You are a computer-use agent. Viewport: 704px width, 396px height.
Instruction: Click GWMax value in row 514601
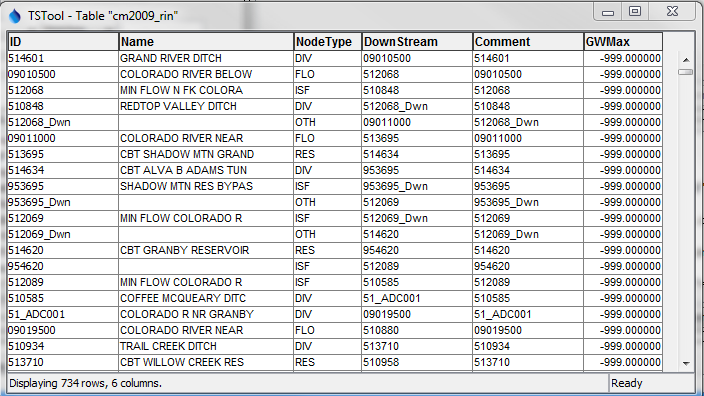click(623, 58)
